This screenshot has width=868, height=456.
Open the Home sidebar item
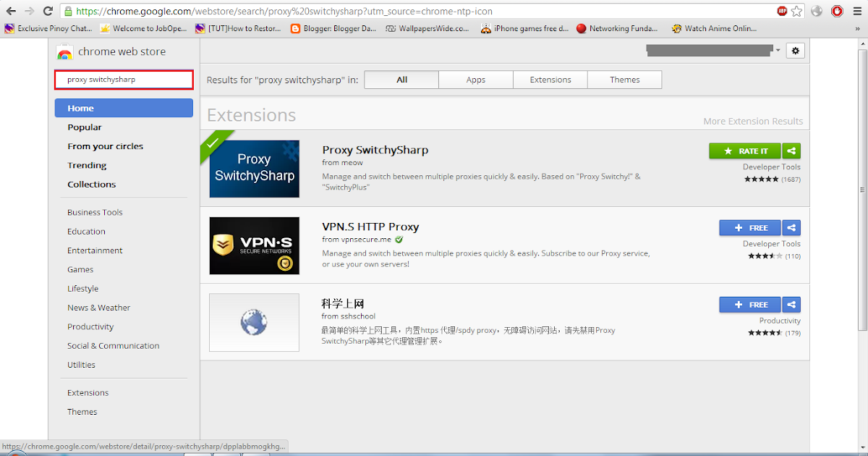pyautogui.click(x=124, y=108)
